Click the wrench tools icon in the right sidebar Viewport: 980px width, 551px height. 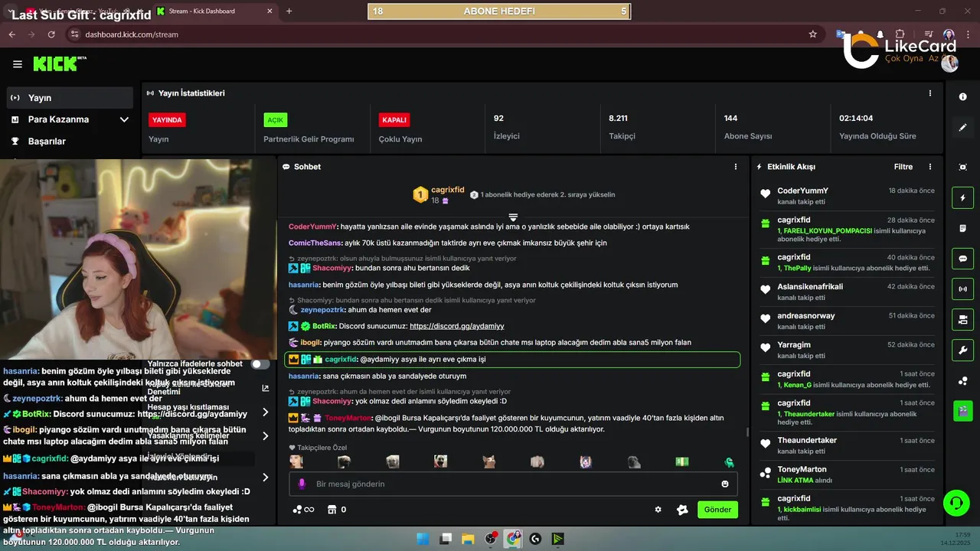[963, 350]
